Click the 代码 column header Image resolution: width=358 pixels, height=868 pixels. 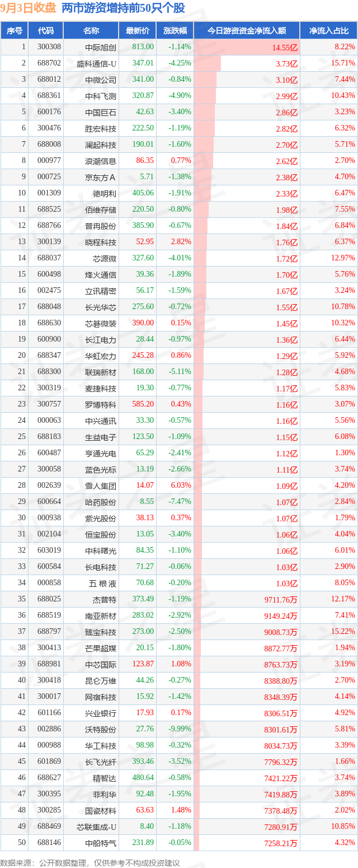coord(46,31)
